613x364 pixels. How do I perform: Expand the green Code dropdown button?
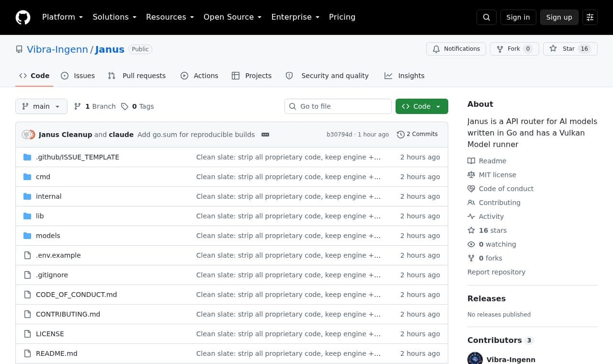click(422, 106)
